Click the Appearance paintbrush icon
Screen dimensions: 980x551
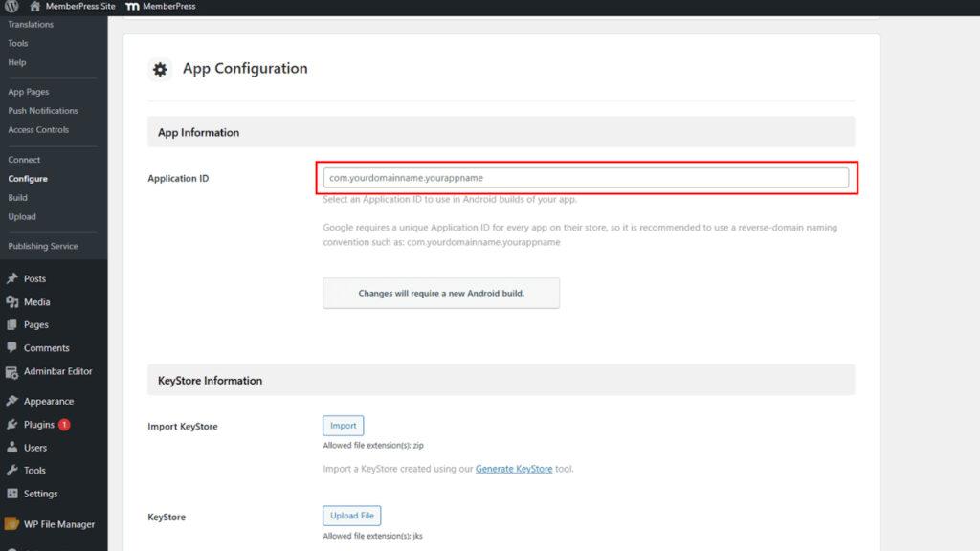point(12,402)
